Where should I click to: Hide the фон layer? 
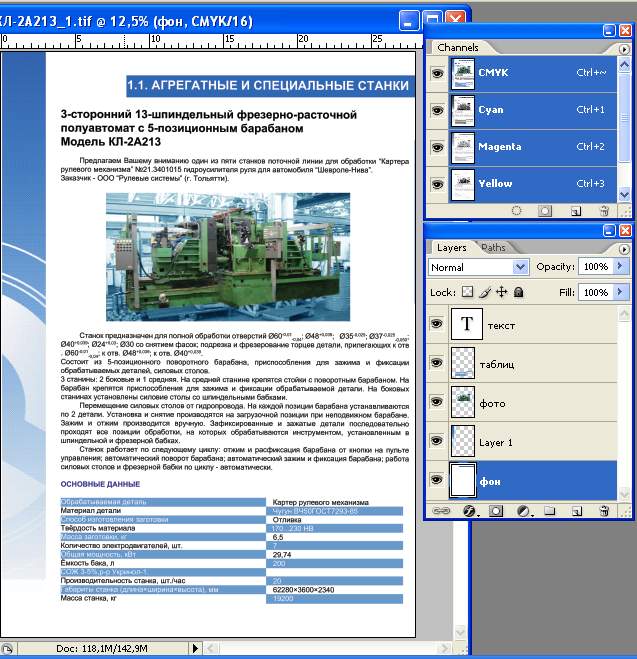(437, 480)
